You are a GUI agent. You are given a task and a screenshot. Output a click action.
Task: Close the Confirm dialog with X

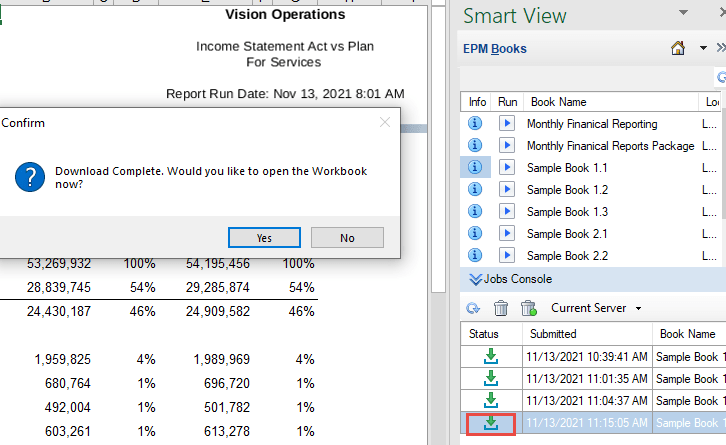385,123
